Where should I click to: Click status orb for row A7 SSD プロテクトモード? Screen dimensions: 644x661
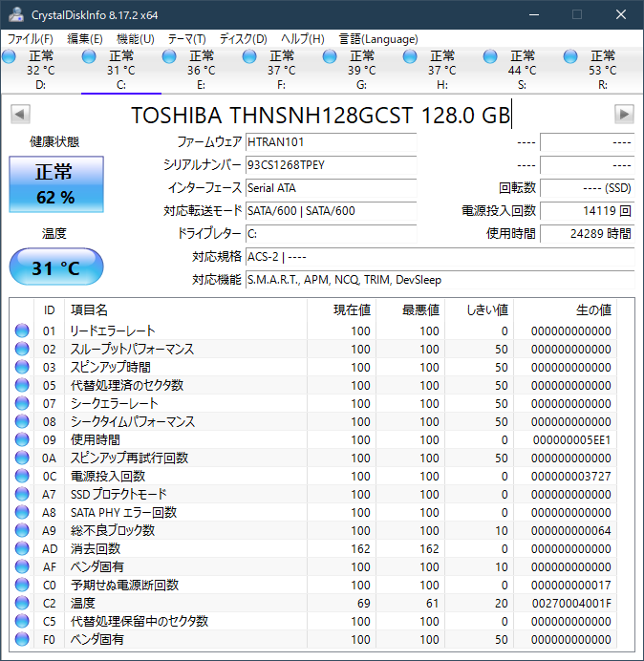point(22,494)
